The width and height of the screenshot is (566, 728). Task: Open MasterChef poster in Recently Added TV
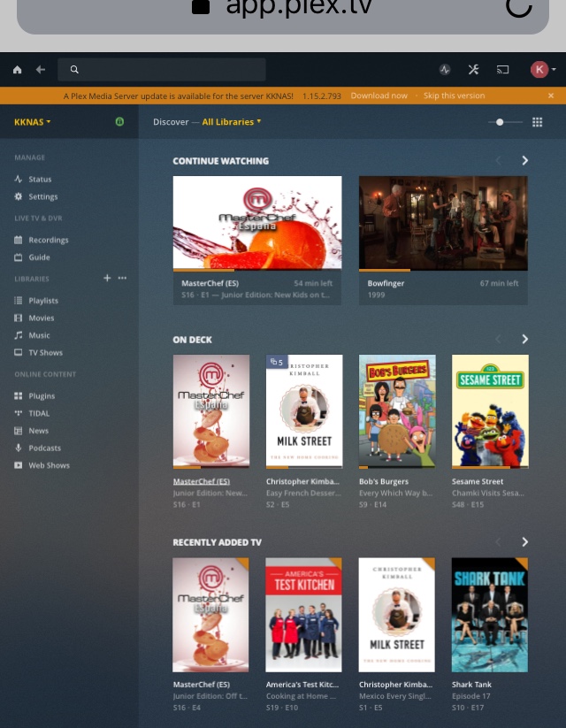click(210, 615)
